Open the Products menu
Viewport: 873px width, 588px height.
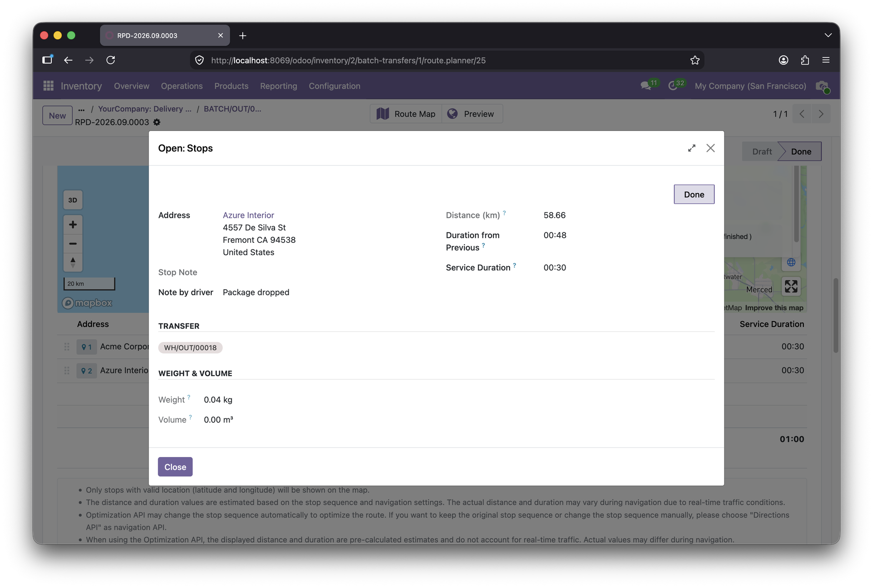pyautogui.click(x=231, y=86)
